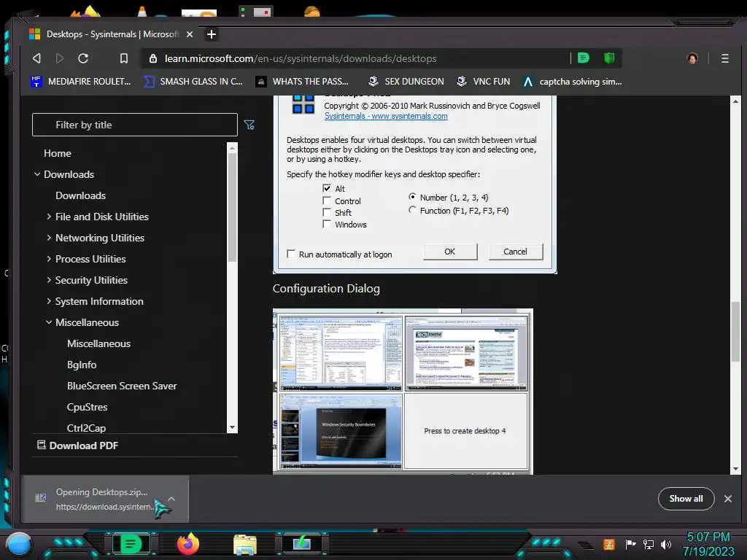
Task: Click the sidebar scrollbar thumb
Action: point(232,206)
